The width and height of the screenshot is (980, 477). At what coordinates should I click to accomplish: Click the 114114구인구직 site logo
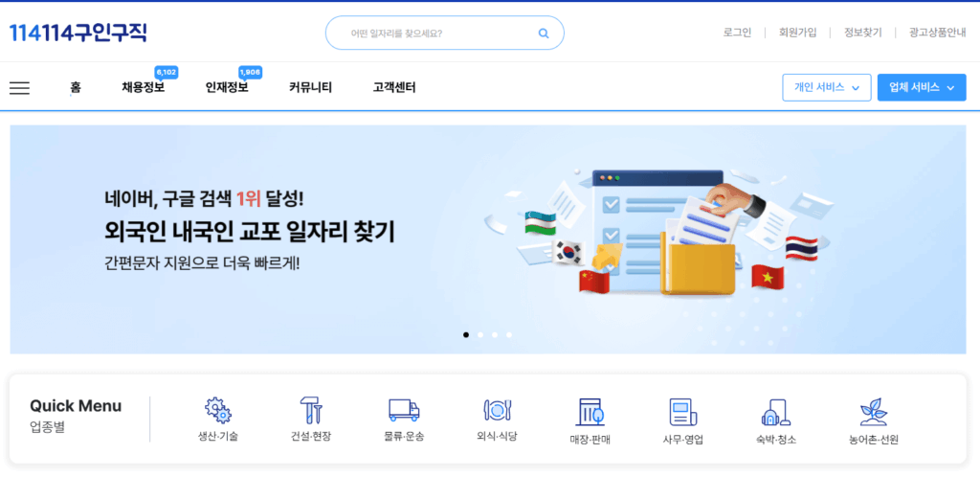tap(78, 33)
